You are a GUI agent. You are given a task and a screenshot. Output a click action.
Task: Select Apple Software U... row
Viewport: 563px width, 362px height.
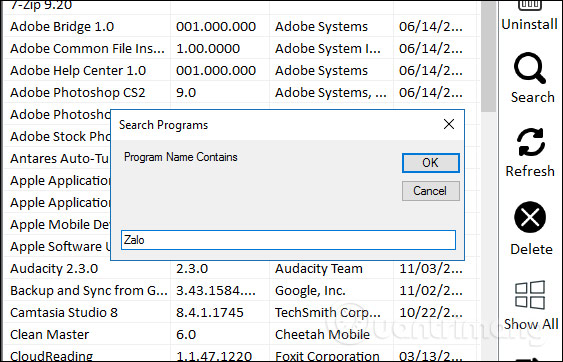[60, 246]
